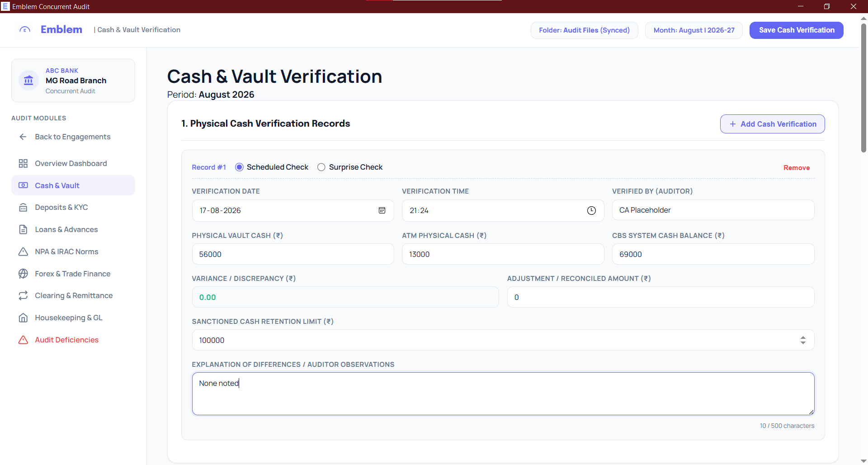Screen dimensions: 868x465
Task: Focus the Verification Date field
Action: tap(293, 210)
